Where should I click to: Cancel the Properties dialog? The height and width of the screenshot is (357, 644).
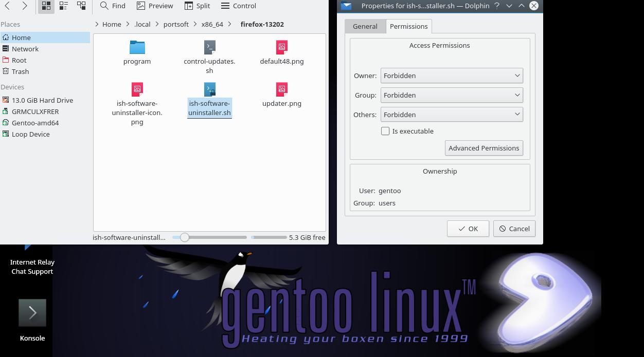[514, 229]
